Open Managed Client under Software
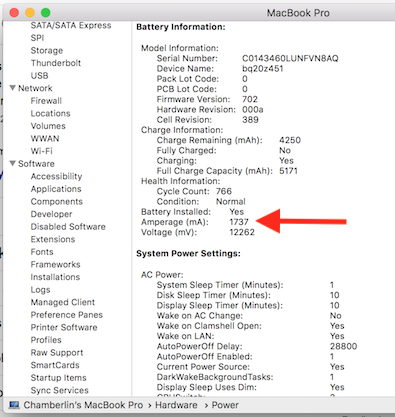Viewport: 395px width, 417px height. (x=63, y=302)
